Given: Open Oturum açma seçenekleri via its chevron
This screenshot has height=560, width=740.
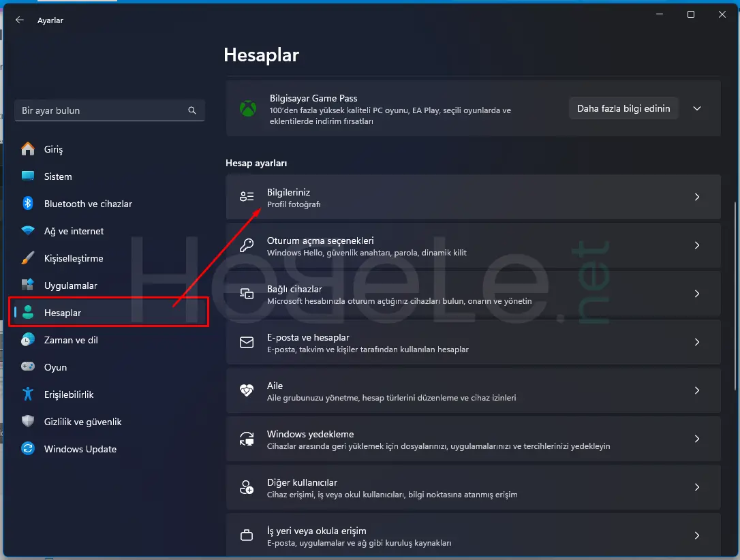Looking at the screenshot, I should (x=697, y=245).
